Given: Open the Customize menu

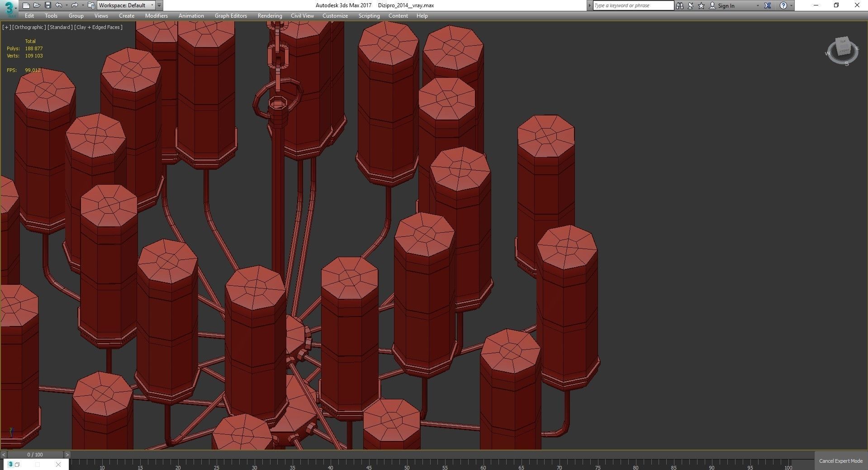Looking at the screenshot, I should (x=335, y=16).
